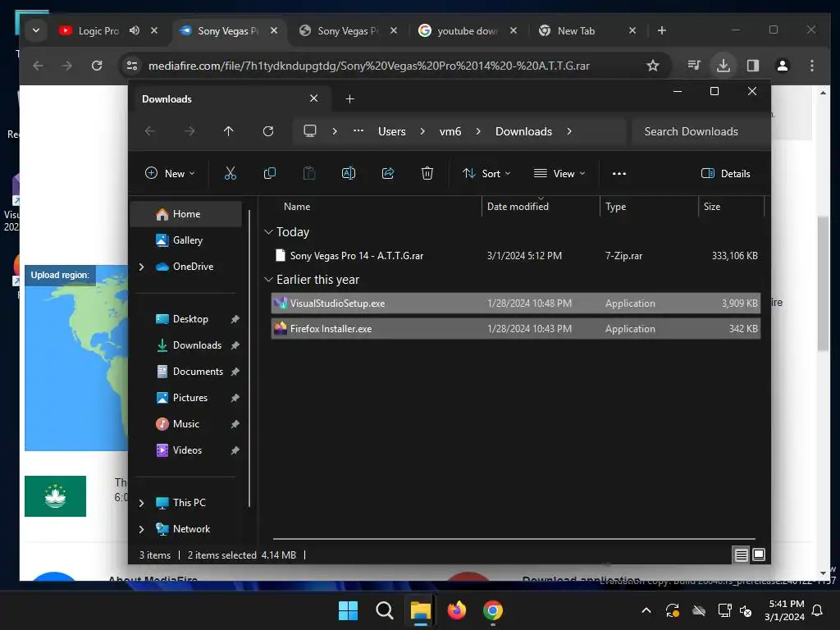Open Chrome three-dot menu
840x630 pixels.
point(811,66)
